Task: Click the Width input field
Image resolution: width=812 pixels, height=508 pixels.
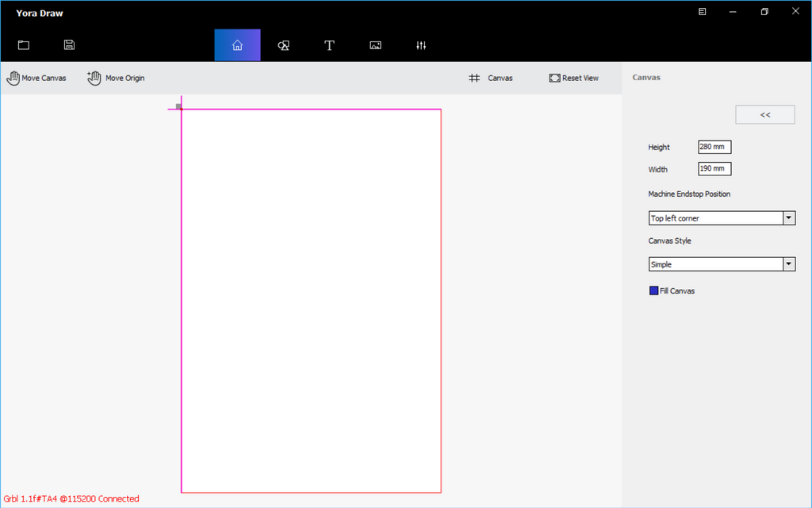Action: click(714, 169)
